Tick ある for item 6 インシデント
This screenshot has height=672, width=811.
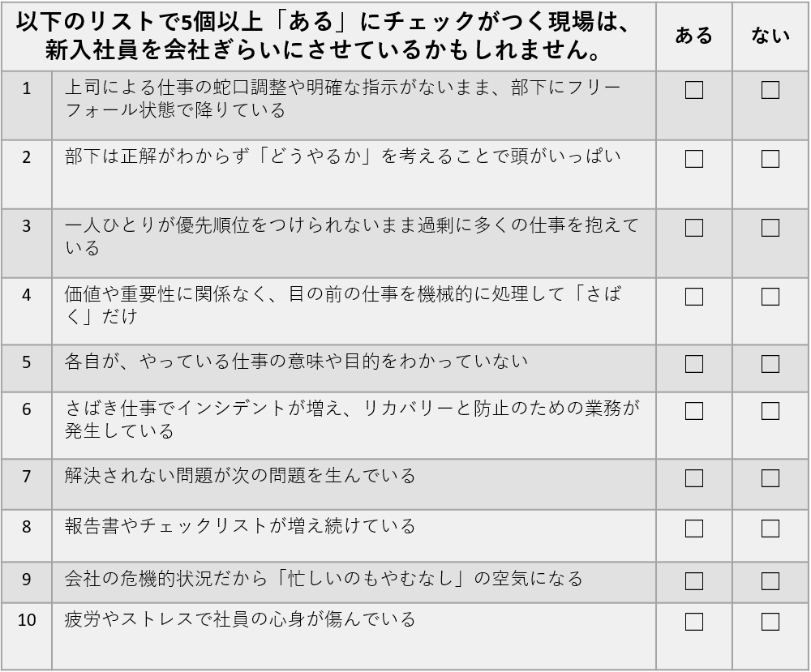pos(693,411)
